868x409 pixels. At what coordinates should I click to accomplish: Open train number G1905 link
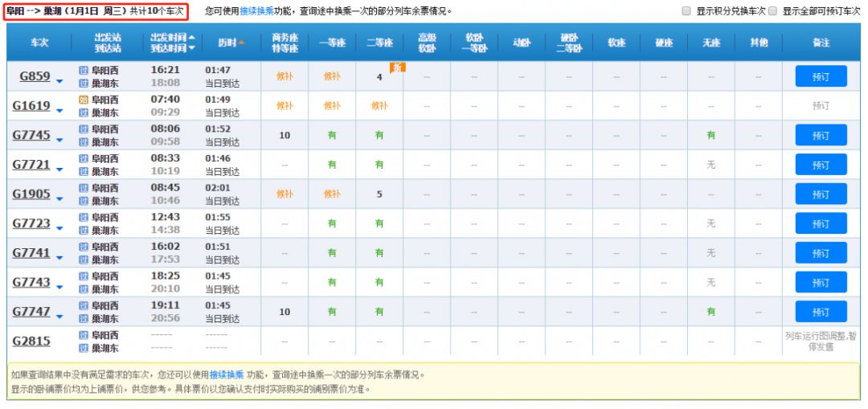(31, 194)
